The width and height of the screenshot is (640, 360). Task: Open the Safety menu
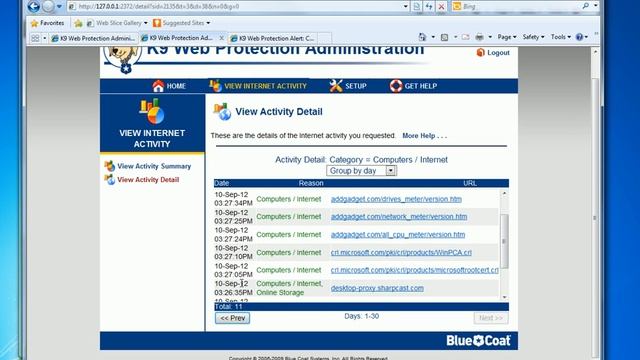533,37
